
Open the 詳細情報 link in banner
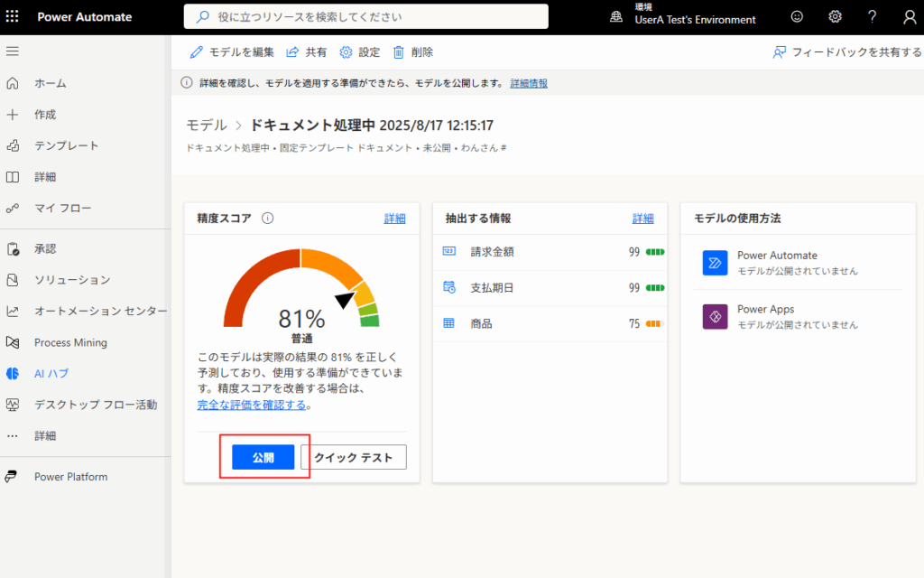[x=529, y=83]
